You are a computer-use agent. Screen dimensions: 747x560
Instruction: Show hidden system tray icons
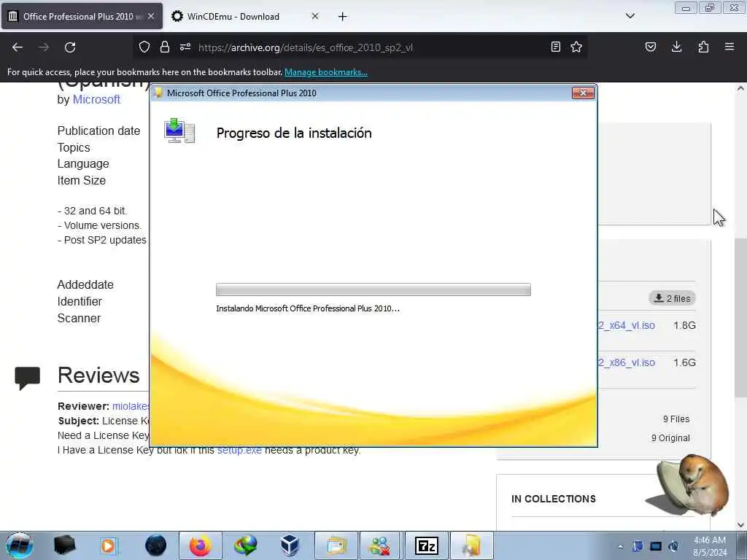click(x=620, y=546)
